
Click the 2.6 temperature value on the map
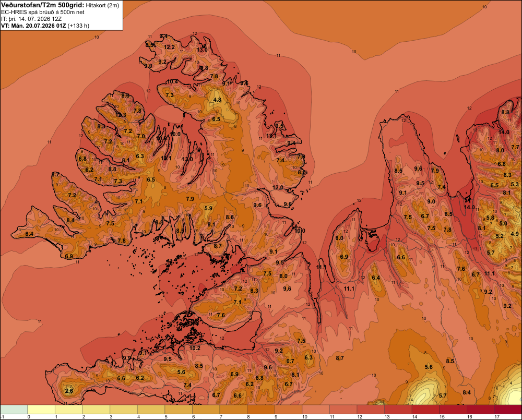69,391
